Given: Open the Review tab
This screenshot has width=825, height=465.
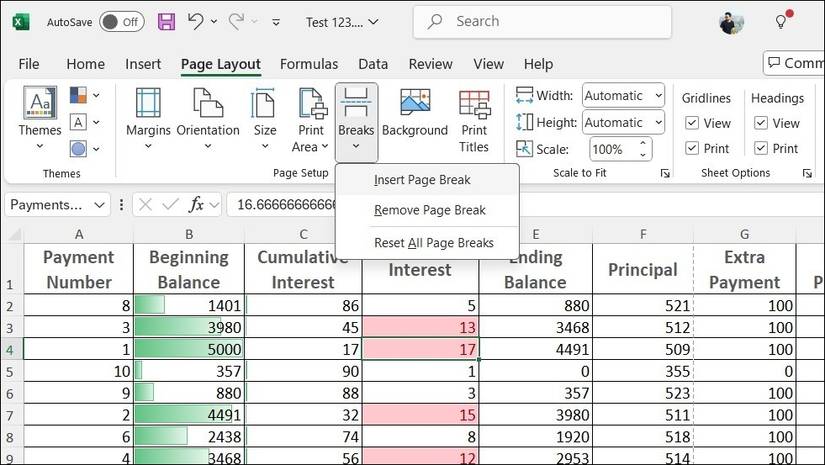Looking at the screenshot, I should [x=430, y=64].
